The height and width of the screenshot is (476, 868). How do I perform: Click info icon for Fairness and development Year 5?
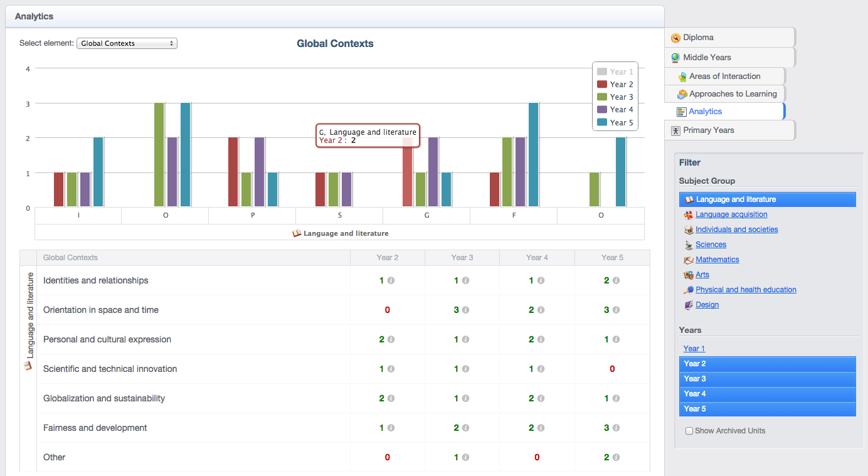pos(616,428)
